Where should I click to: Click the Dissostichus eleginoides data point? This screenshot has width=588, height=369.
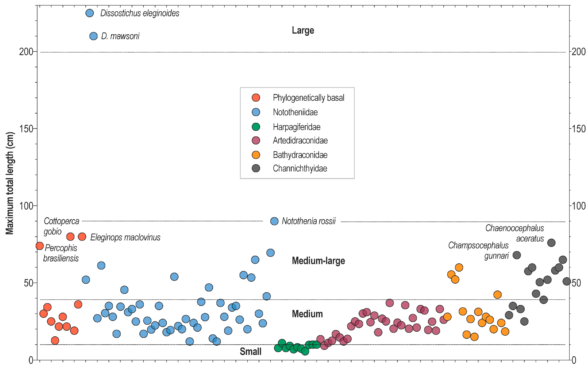tap(90, 13)
